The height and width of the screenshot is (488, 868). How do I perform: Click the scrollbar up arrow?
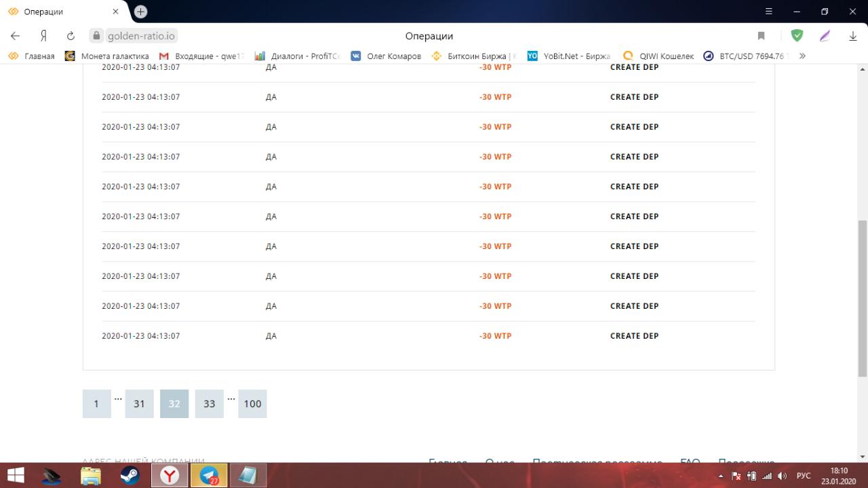pos(863,69)
